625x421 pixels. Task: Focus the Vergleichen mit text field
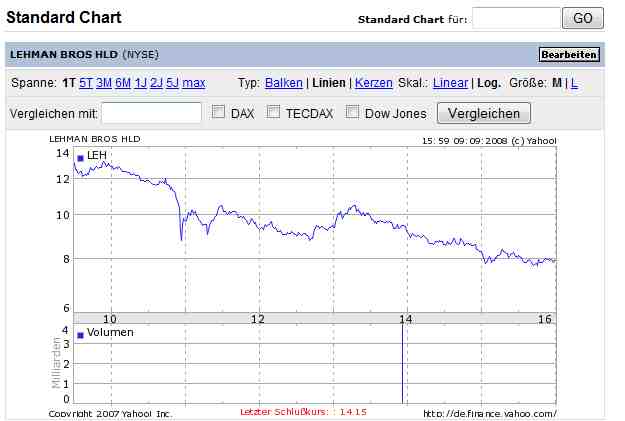tap(151, 113)
